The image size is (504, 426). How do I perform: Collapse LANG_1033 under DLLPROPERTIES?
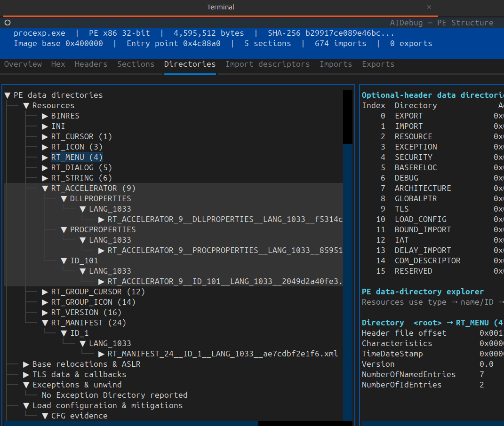83,209
